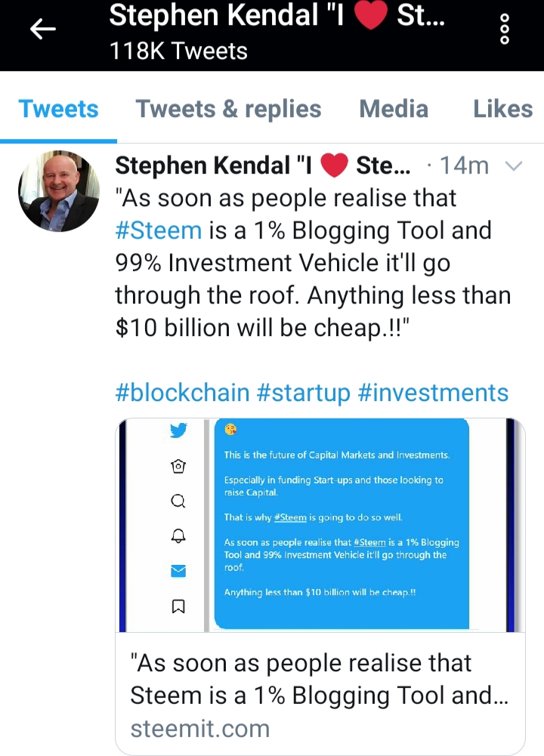Image resolution: width=544 pixels, height=756 pixels.
Task: Expand the tweet options chevron next to 14m
Action: click(514, 166)
